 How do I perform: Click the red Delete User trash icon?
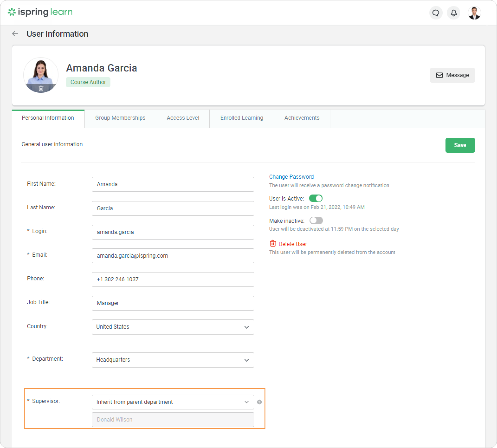[x=273, y=243]
